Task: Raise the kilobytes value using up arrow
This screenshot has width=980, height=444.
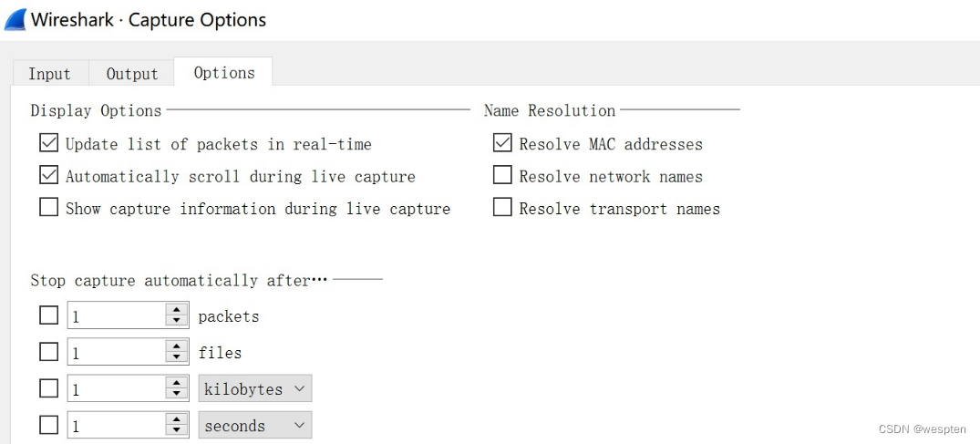Action: pos(177,383)
